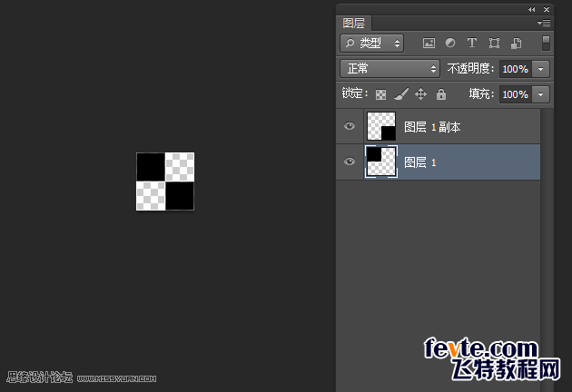Expand the 填充 fill slider arrow
Image resolution: width=572 pixels, height=392 pixels.
pos(540,94)
